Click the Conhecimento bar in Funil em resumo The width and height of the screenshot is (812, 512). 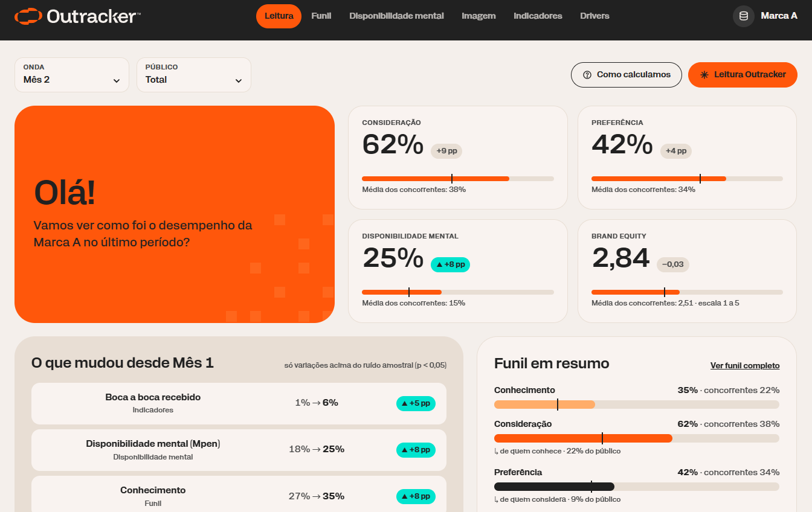click(x=637, y=405)
